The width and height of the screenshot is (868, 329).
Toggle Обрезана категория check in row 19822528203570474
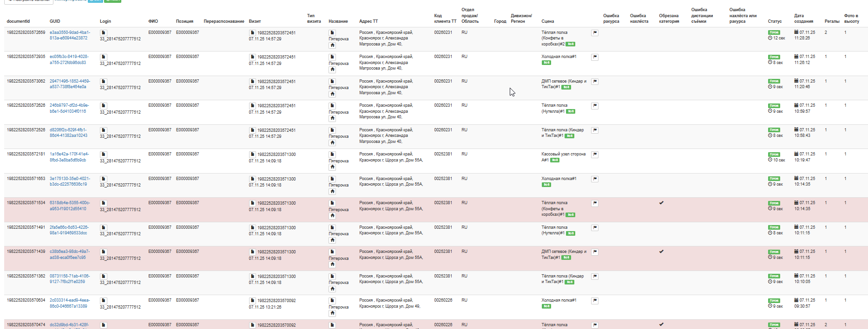pos(661,324)
